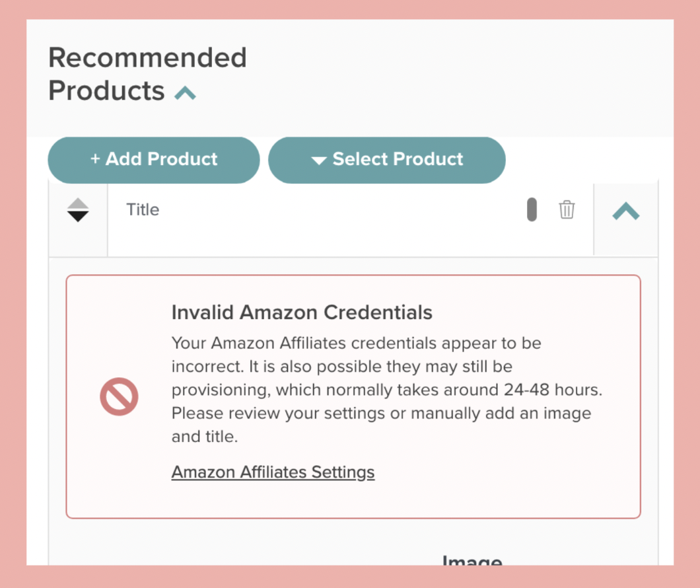700x588 pixels.
Task: Click the Invalid Amazon Credentials title text
Action: point(301,312)
